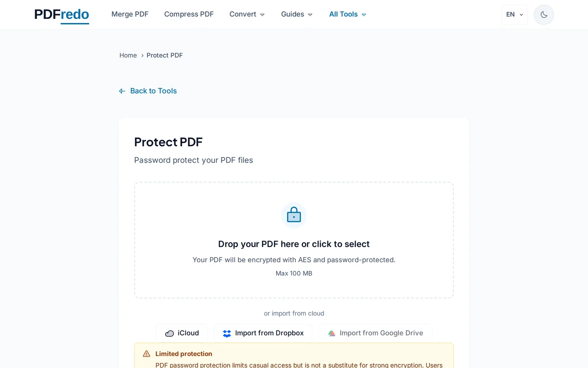Viewport: 588px width, 368px height.
Task: Click the warning triangle in Limited protection notice
Action: tap(146, 353)
